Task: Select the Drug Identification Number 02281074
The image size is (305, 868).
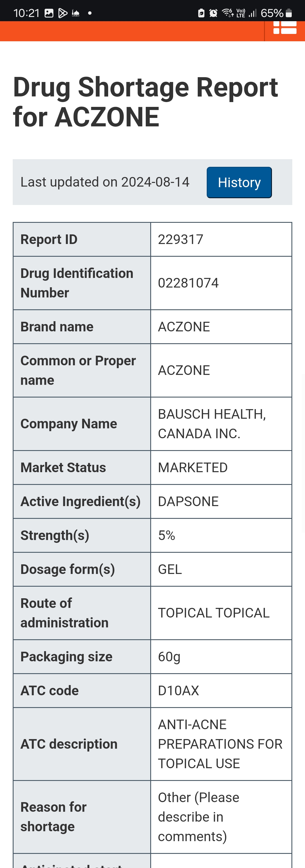Action: pyautogui.click(x=188, y=283)
